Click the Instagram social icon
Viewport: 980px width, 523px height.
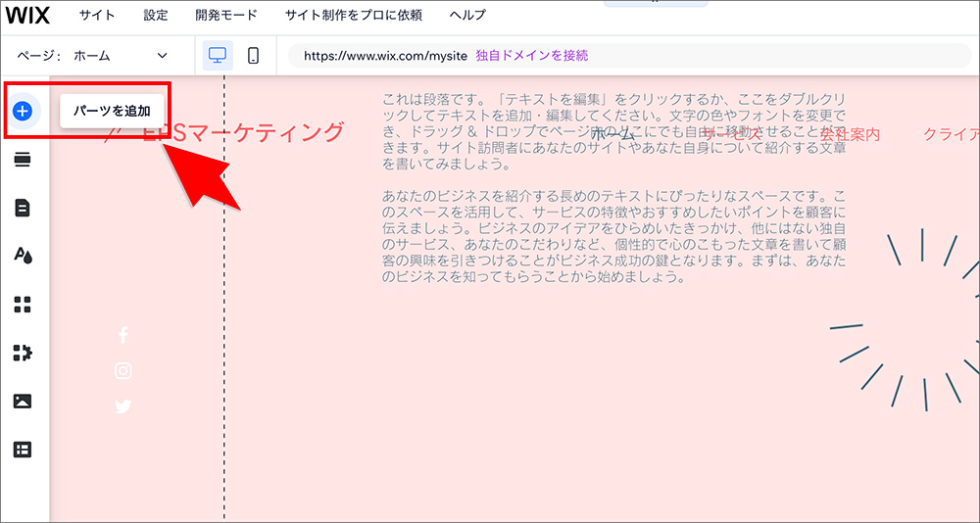123,371
